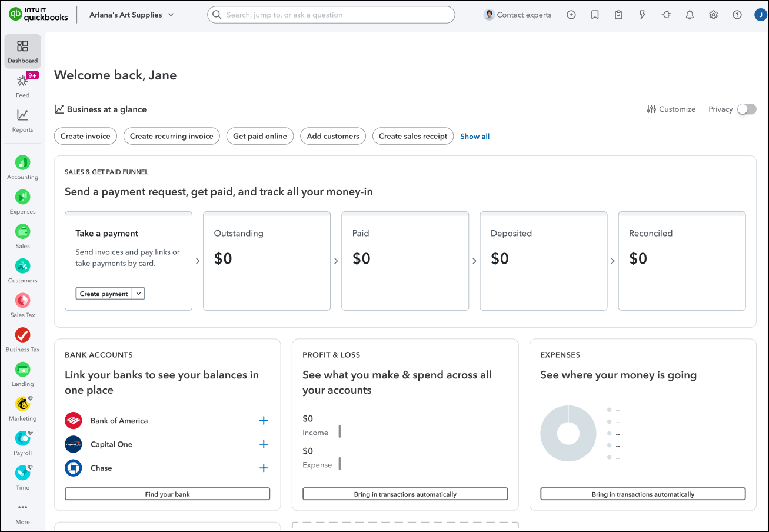Click Contact experts
The width and height of the screenshot is (769, 532).
tap(518, 15)
